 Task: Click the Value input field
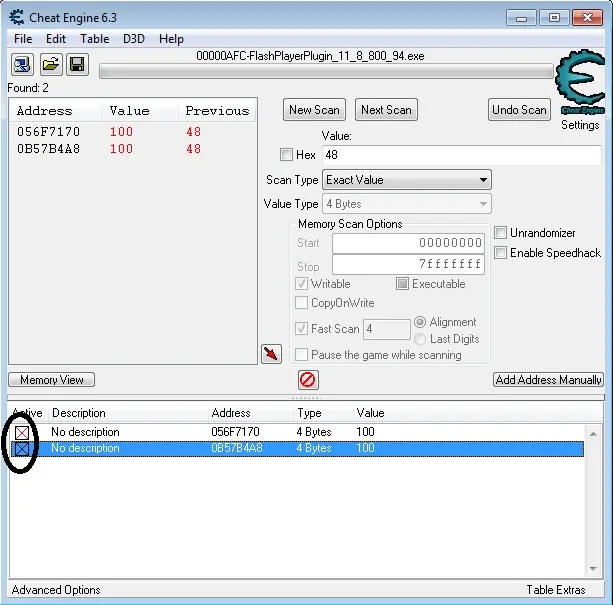coord(462,155)
